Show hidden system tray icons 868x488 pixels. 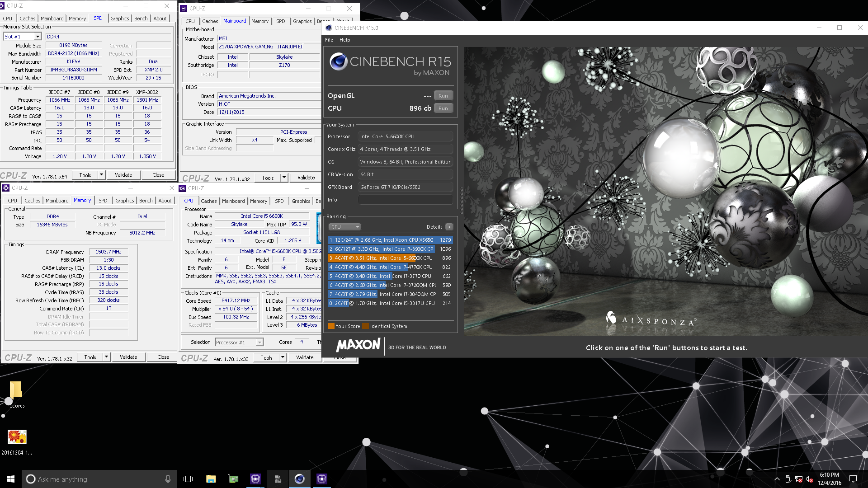pos(777,479)
